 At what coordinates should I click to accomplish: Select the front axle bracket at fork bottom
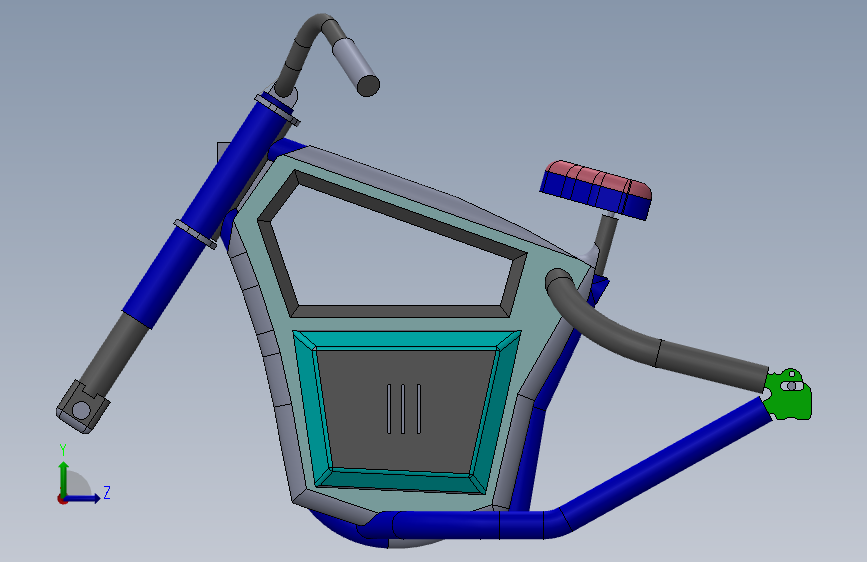(82, 407)
